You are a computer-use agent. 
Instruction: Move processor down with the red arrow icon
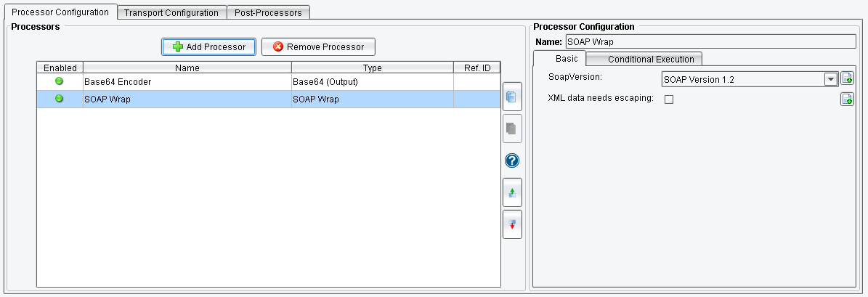point(512,224)
